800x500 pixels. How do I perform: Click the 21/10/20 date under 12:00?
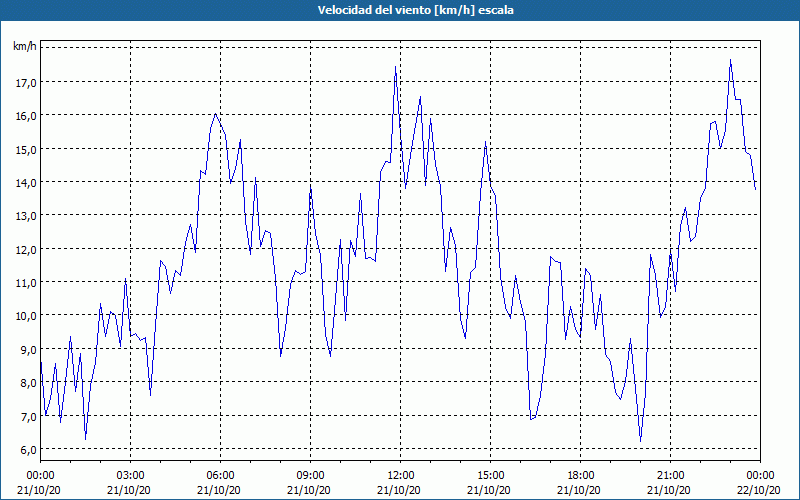tap(399, 490)
